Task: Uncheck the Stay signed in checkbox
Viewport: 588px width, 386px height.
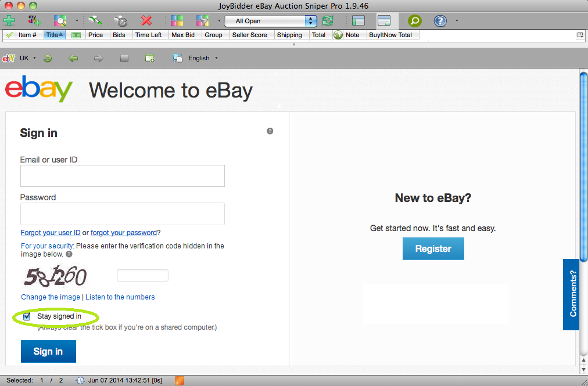Action: (27, 316)
